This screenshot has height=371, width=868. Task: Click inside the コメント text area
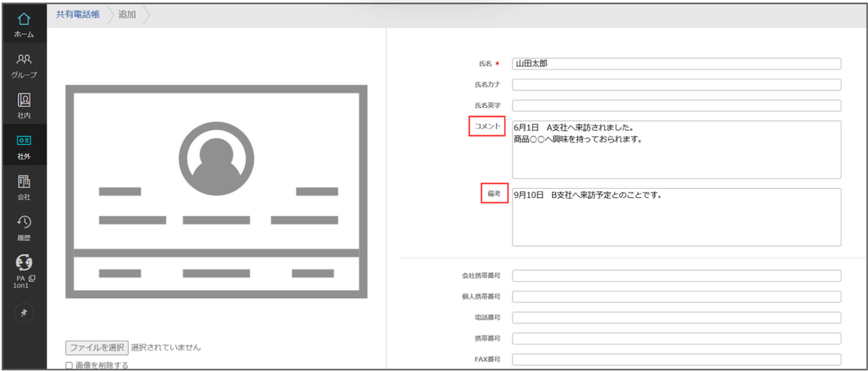(x=677, y=150)
